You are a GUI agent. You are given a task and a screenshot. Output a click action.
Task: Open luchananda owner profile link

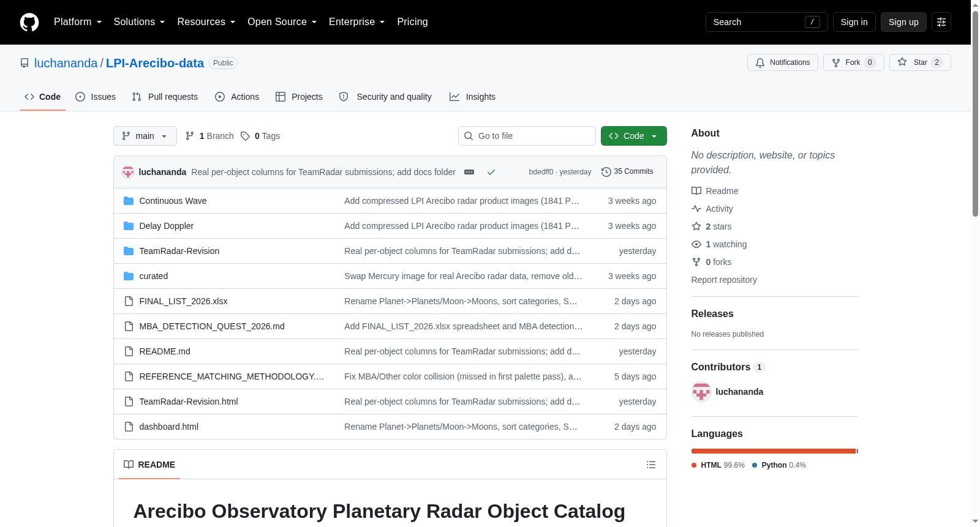click(x=66, y=63)
